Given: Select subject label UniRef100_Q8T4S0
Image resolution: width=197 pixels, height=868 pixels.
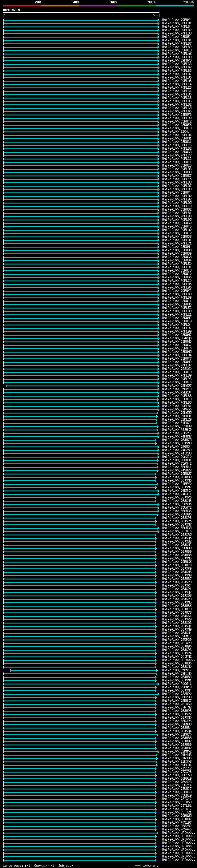Looking at the screenshot, I should tap(177, 704).
